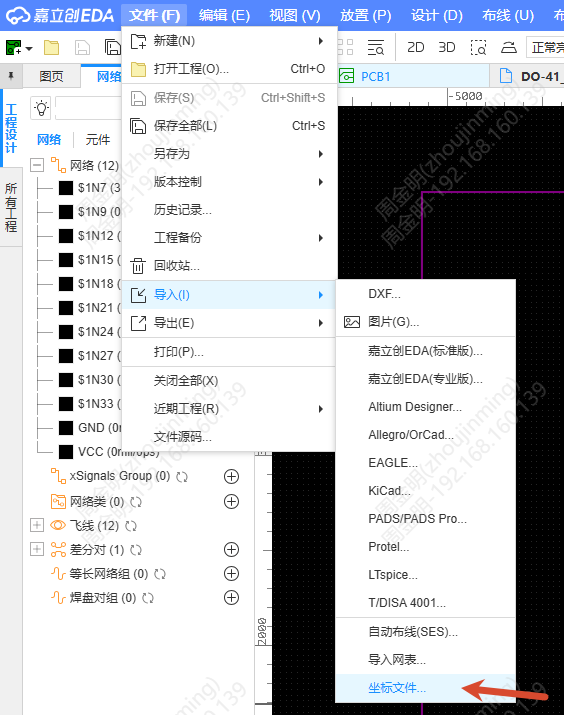Click the open folder toolbar icon
This screenshot has height=715, width=564.
pos(52,47)
